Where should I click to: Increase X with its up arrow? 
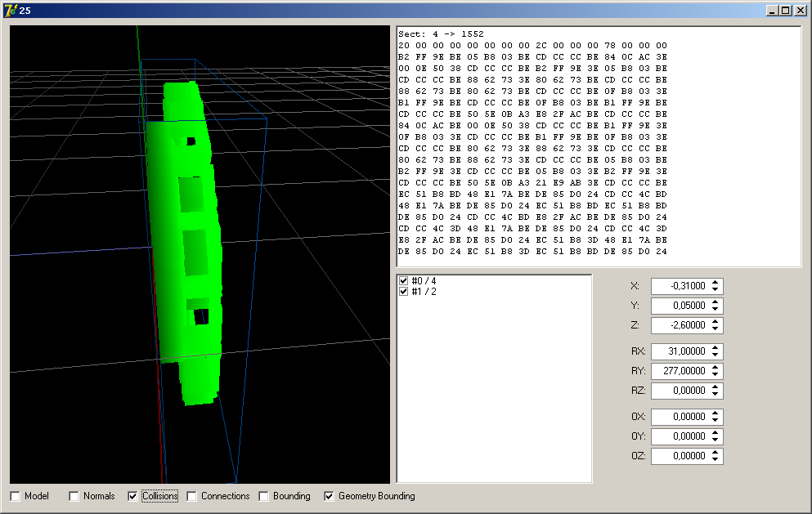[716, 282]
